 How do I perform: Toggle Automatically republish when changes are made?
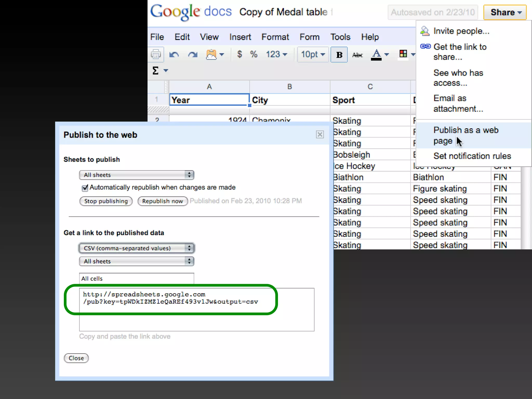[x=85, y=188]
